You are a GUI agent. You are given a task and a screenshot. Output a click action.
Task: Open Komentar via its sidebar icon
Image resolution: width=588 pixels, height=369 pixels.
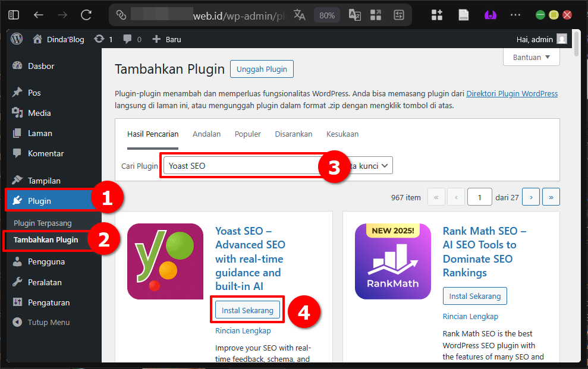(x=17, y=153)
